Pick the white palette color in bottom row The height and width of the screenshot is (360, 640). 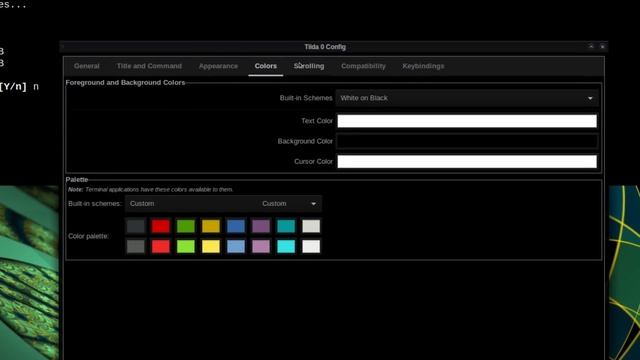tap(311, 247)
